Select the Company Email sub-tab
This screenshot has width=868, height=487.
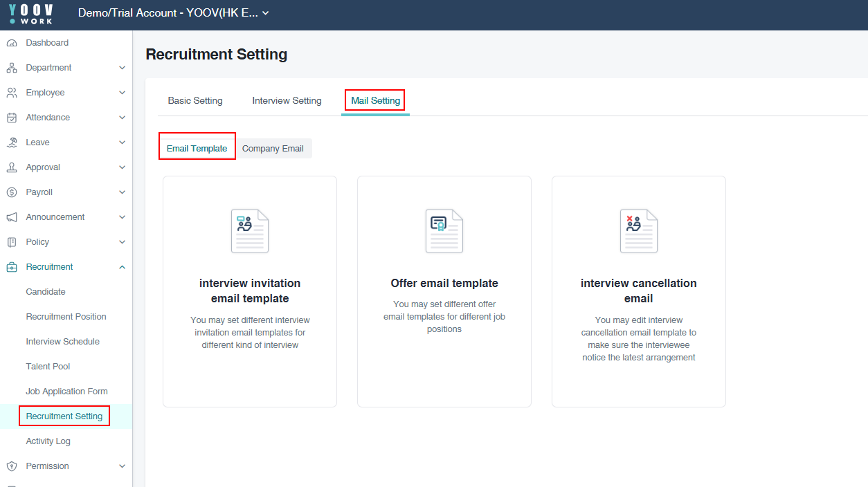click(273, 149)
